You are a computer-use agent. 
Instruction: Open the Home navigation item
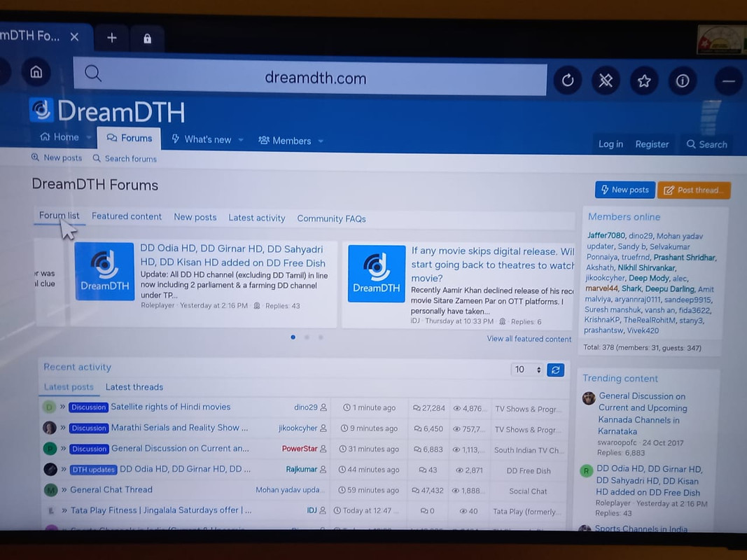click(60, 136)
